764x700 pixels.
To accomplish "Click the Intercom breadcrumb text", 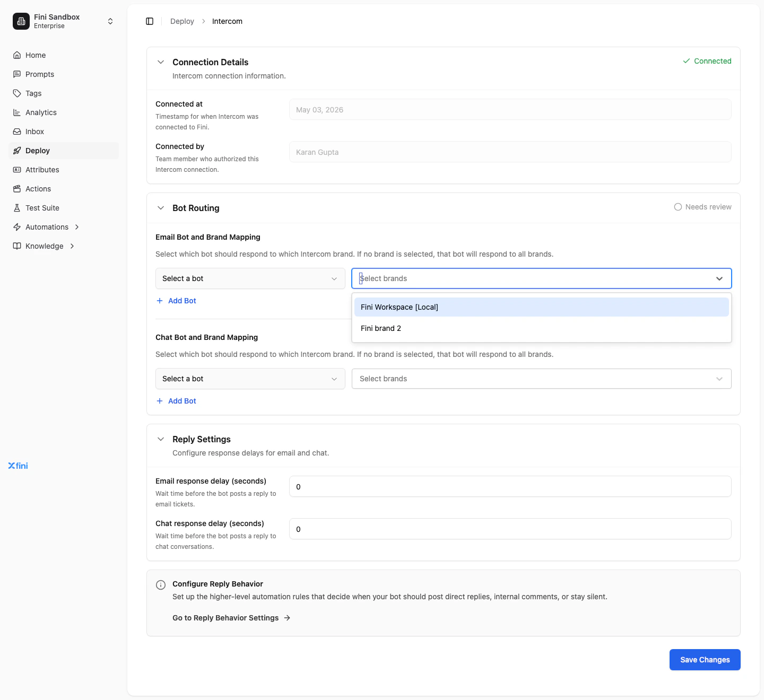I will (x=227, y=21).
